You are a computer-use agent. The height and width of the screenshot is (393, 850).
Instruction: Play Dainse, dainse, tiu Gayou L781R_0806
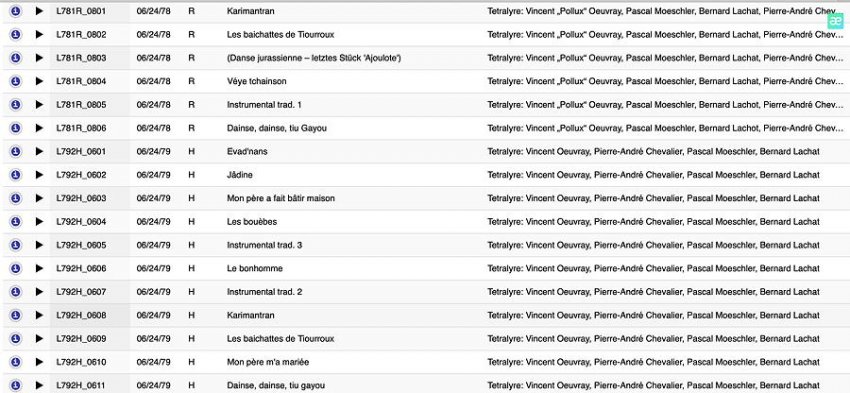39,127
